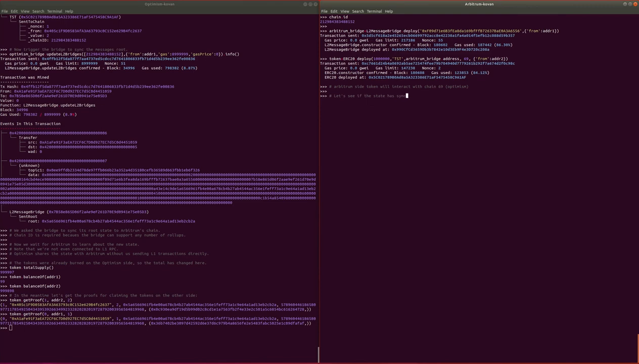This screenshot has width=639, height=364.
Task: Click the "_chainID: 212984383488152" line
Action: 57,40
